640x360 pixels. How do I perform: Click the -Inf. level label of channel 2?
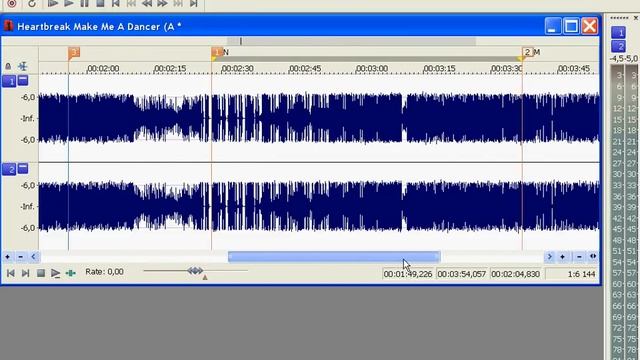coord(27,207)
